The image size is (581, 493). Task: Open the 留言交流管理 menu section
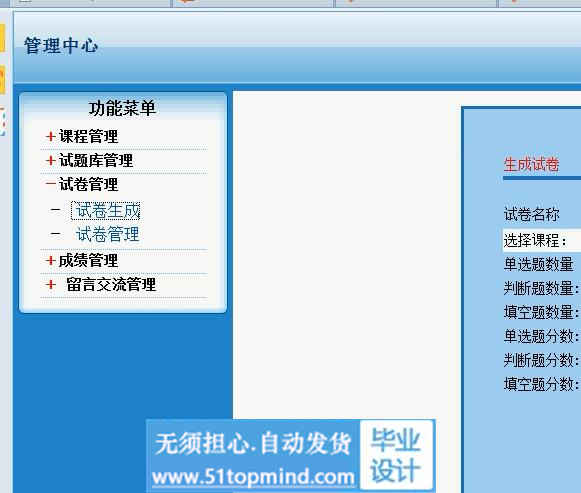click(x=111, y=284)
